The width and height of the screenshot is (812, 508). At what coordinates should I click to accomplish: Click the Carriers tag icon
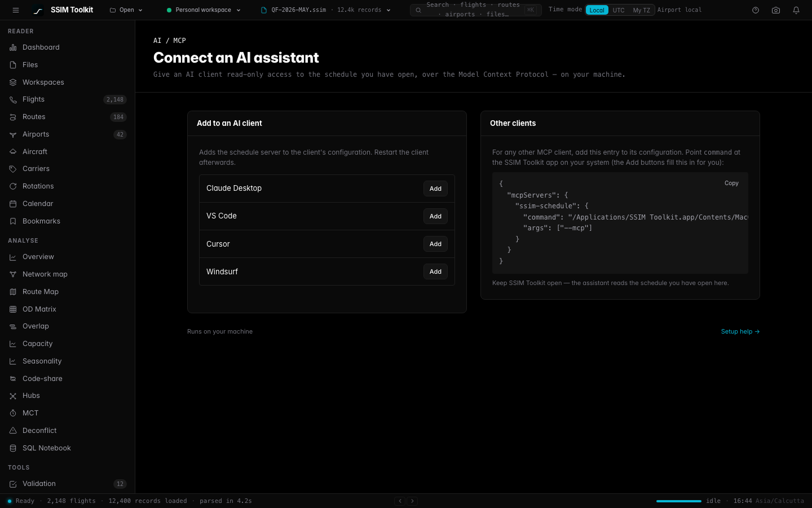13,169
